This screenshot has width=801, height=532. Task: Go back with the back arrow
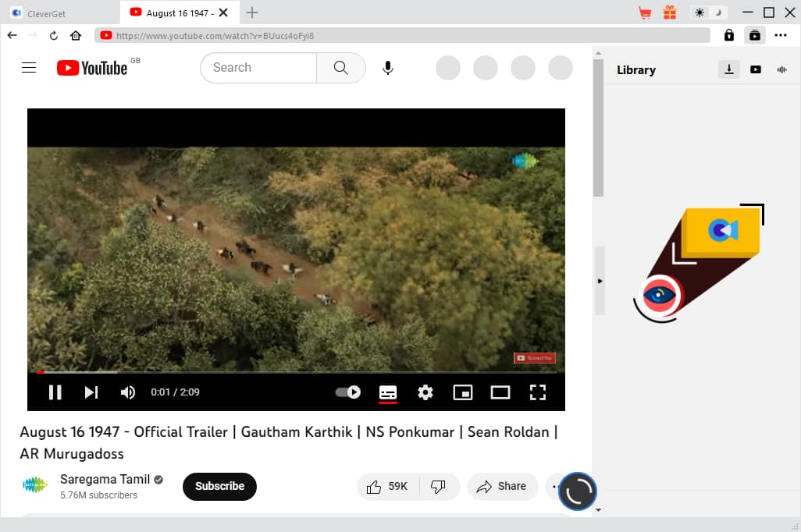12,35
